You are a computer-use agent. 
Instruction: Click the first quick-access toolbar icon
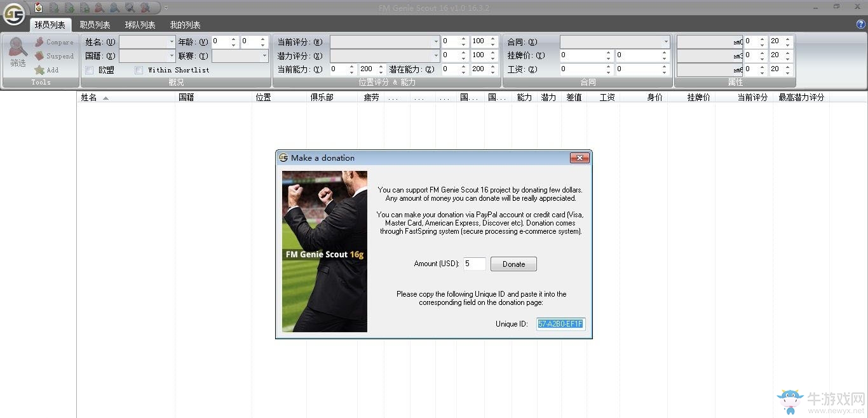pyautogui.click(x=38, y=8)
